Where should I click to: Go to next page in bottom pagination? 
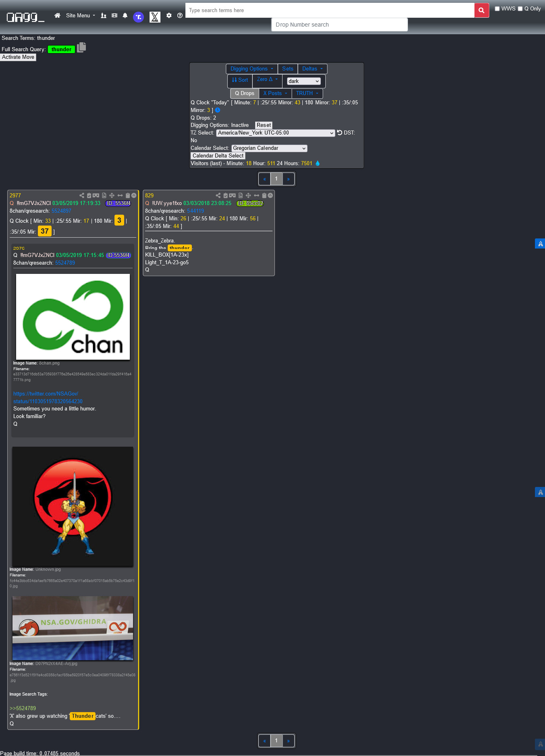coord(288,740)
